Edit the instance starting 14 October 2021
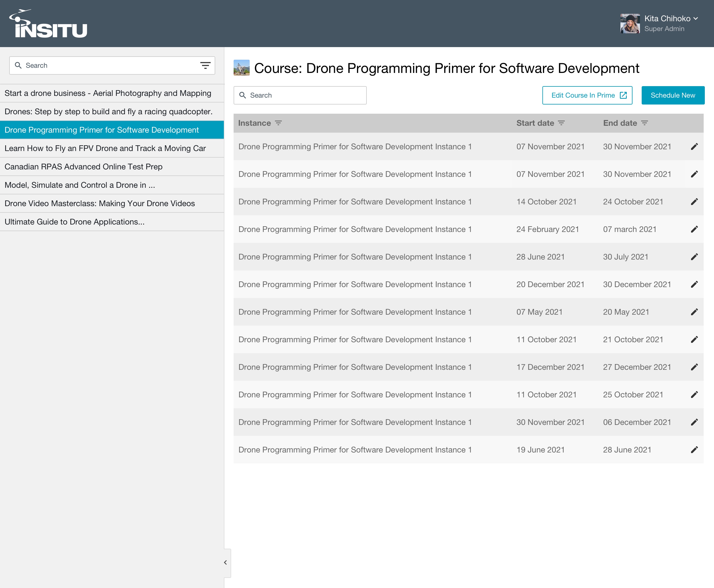The height and width of the screenshot is (588, 714). [x=694, y=202]
